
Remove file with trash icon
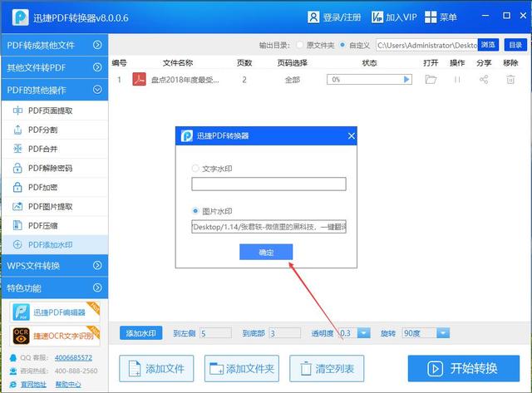(x=510, y=79)
